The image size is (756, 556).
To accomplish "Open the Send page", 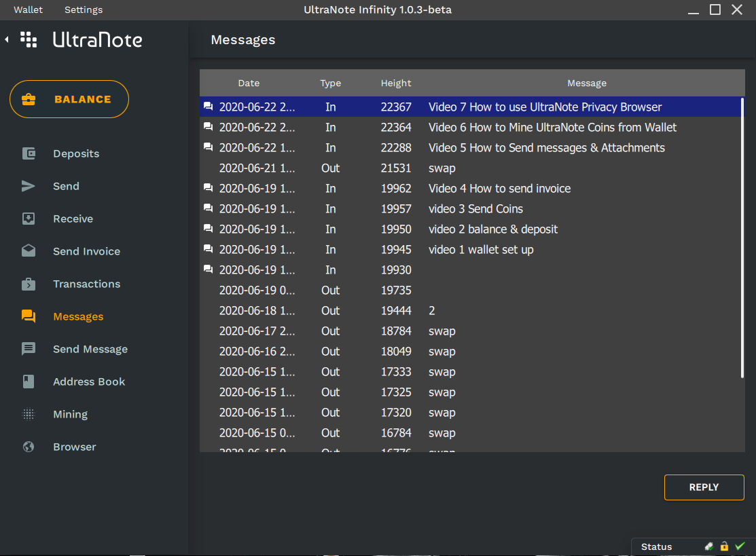I will point(66,186).
